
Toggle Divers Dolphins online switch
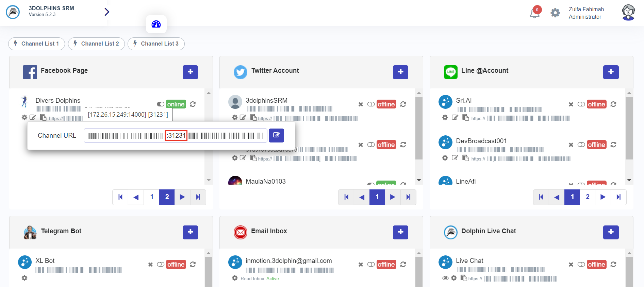[x=161, y=104]
